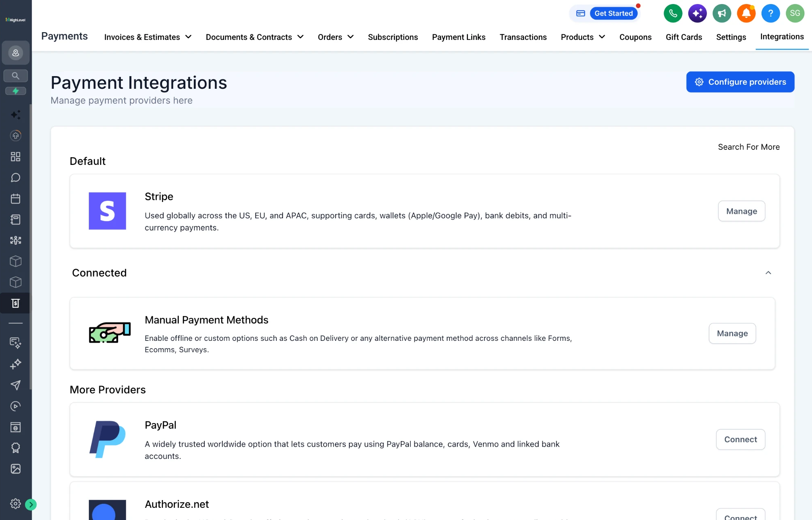The width and height of the screenshot is (812, 520).
Task: Expand the Documents & Contracts dropdown
Action: click(x=255, y=37)
